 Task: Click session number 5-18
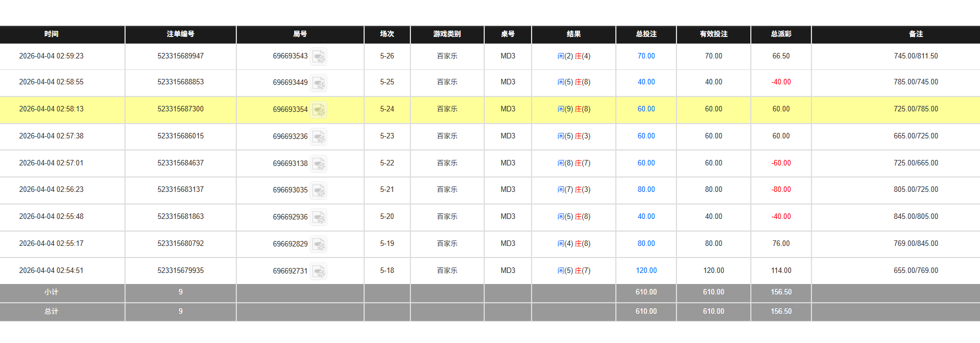[x=387, y=271]
